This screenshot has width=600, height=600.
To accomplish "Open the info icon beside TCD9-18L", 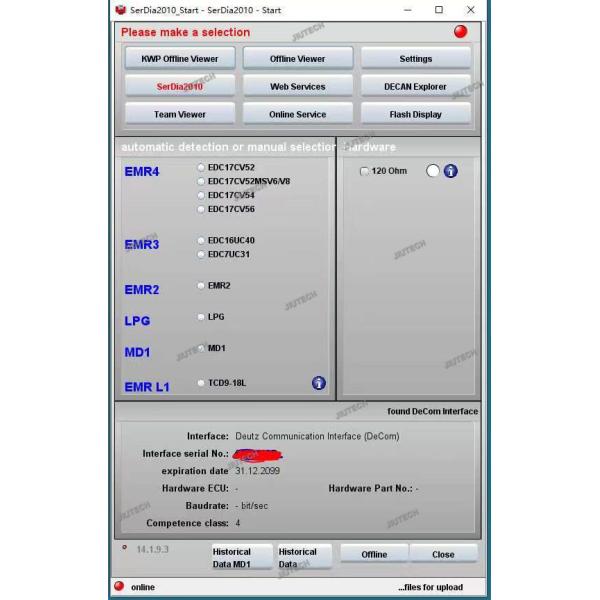I will [319, 383].
